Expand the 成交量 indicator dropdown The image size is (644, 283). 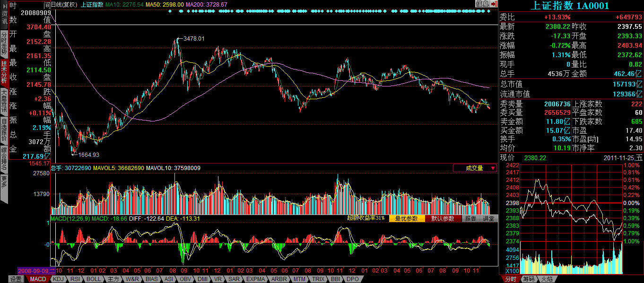click(475, 168)
